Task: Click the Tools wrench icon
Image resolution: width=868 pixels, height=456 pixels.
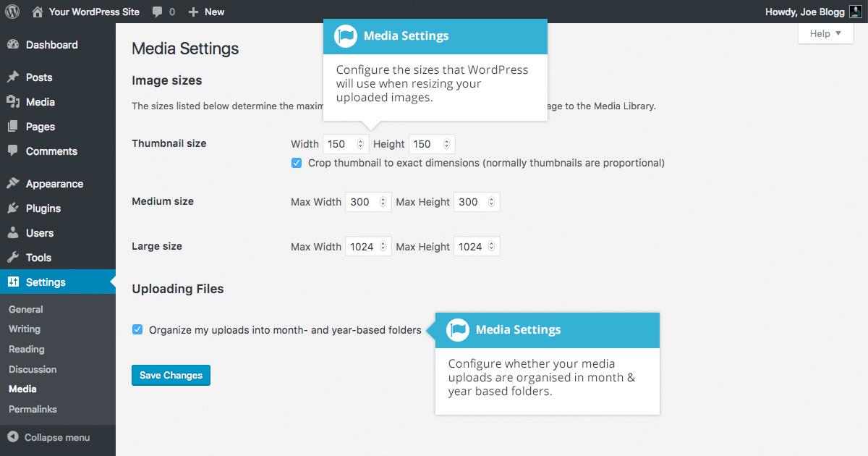Action: tap(13, 258)
